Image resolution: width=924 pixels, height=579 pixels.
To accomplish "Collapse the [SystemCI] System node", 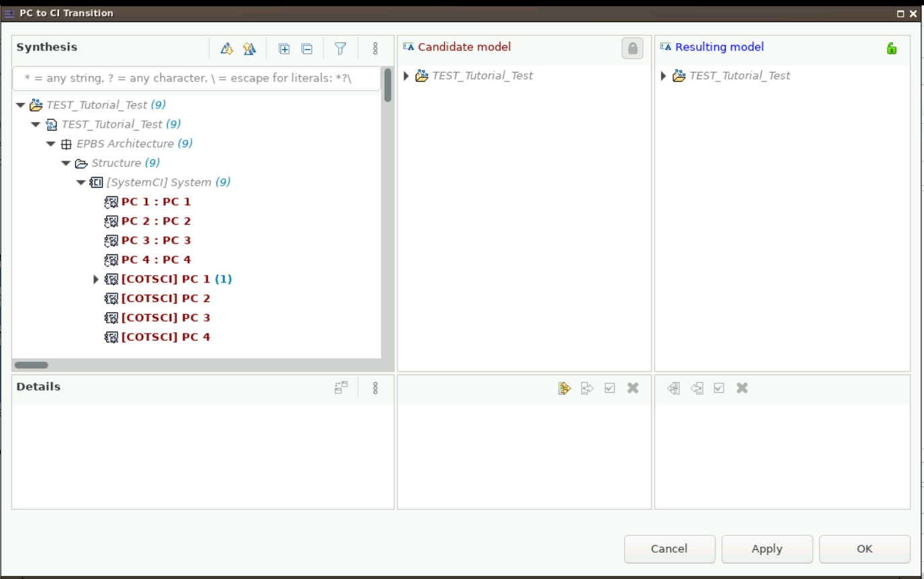I will tap(81, 182).
